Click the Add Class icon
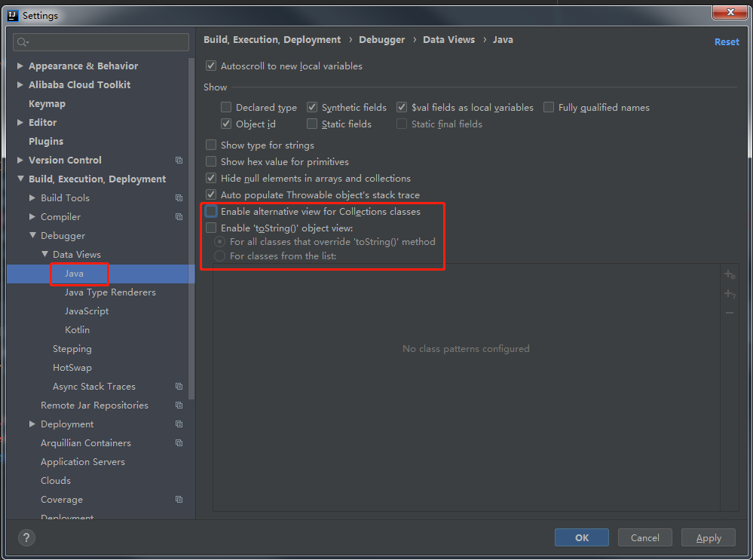The image size is (753, 560). [x=729, y=275]
